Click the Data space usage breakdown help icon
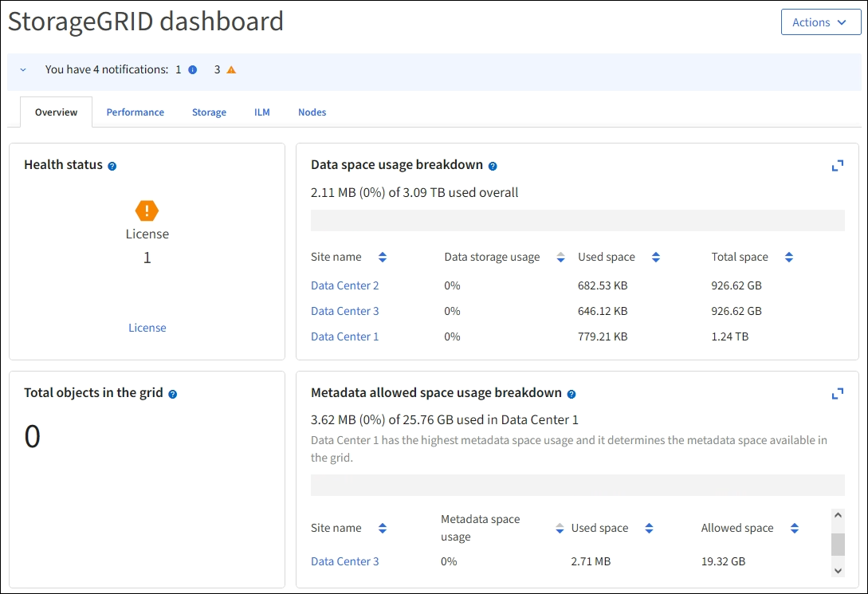Screen dimensions: 868x594 click(x=493, y=166)
